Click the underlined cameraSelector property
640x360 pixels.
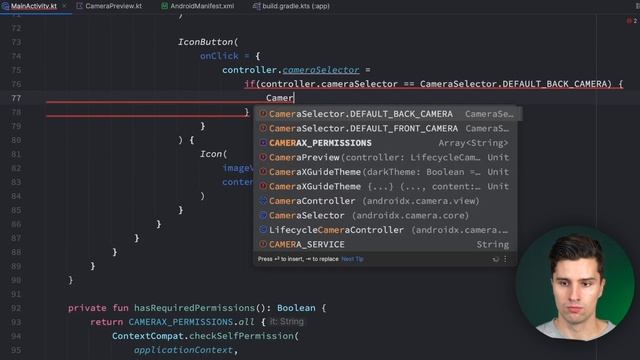click(321, 70)
